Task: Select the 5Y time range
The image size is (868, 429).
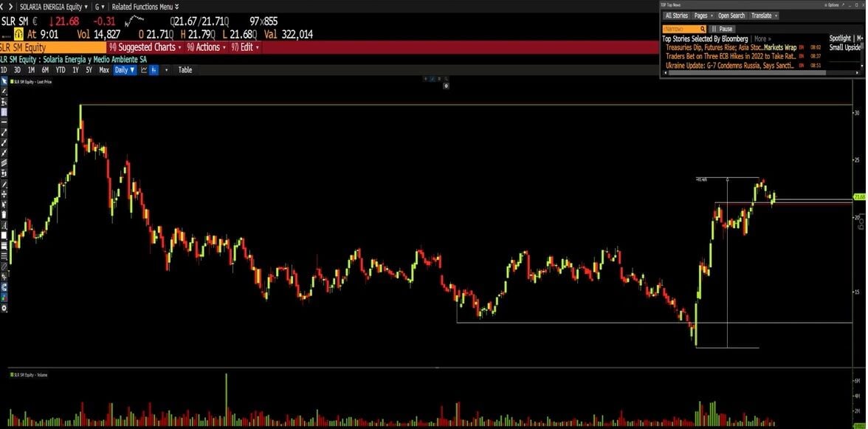Action: (x=89, y=69)
